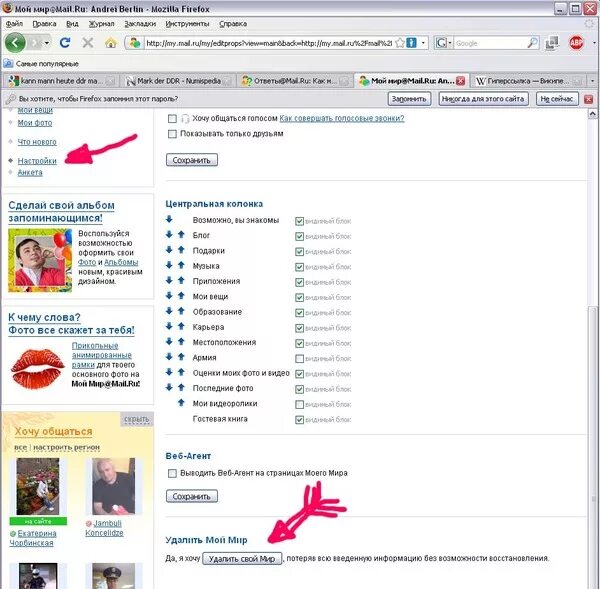Click the Adblock Plus ABP icon
Image resolution: width=600 pixels, height=589 pixels.
[x=576, y=43]
